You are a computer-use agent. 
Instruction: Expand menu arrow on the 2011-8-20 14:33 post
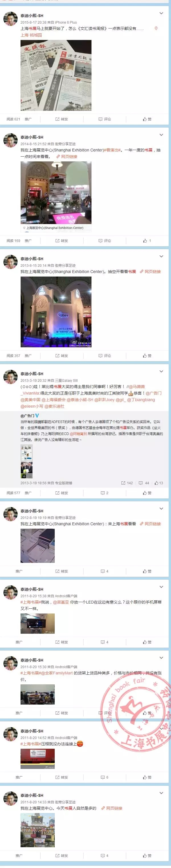coord(161,793)
